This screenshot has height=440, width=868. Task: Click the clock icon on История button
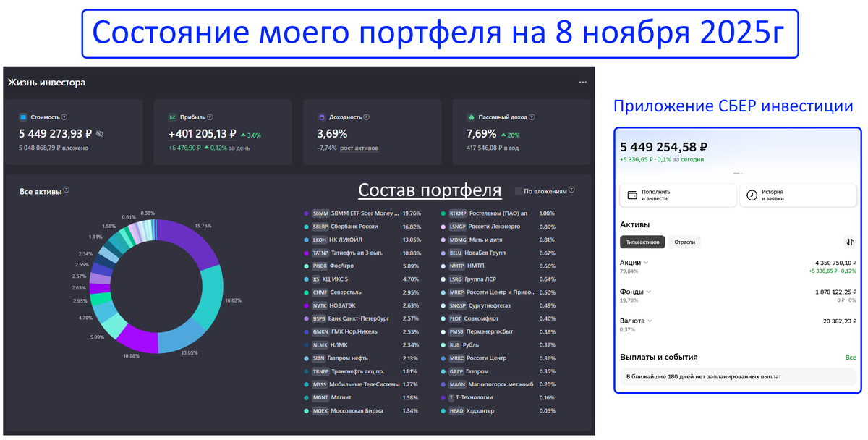coord(752,195)
